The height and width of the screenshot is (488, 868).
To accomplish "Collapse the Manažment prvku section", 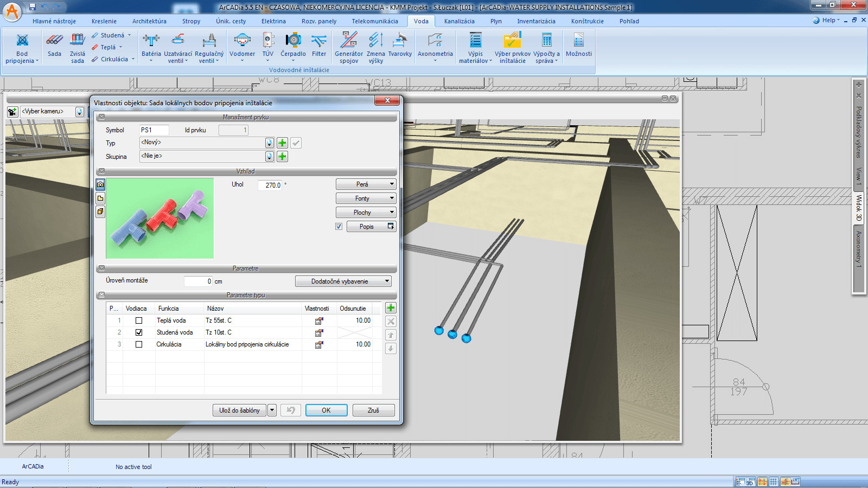I will (x=101, y=117).
